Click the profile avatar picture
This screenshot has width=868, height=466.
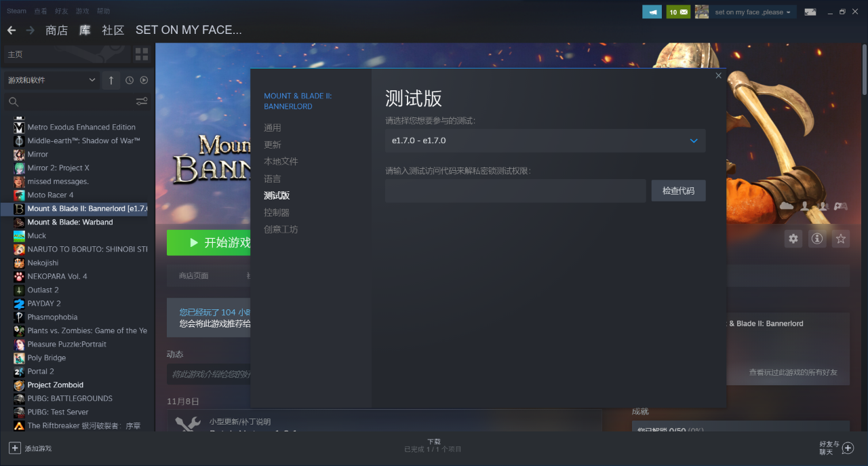702,12
